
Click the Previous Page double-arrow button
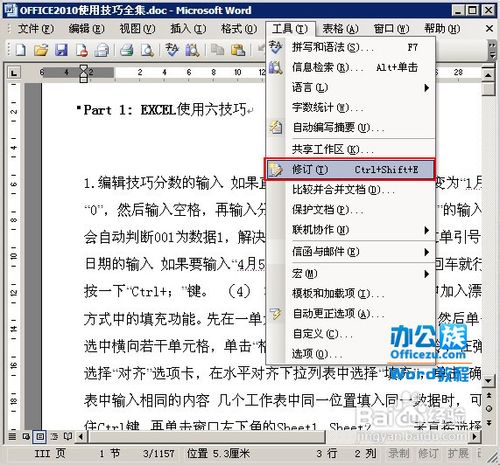(x=489, y=395)
